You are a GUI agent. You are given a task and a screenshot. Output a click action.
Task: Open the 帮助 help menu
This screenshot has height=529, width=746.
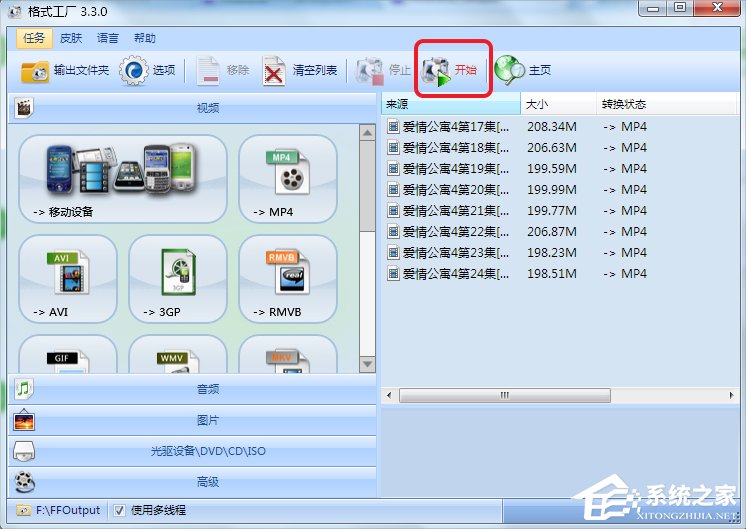(144, 39)
